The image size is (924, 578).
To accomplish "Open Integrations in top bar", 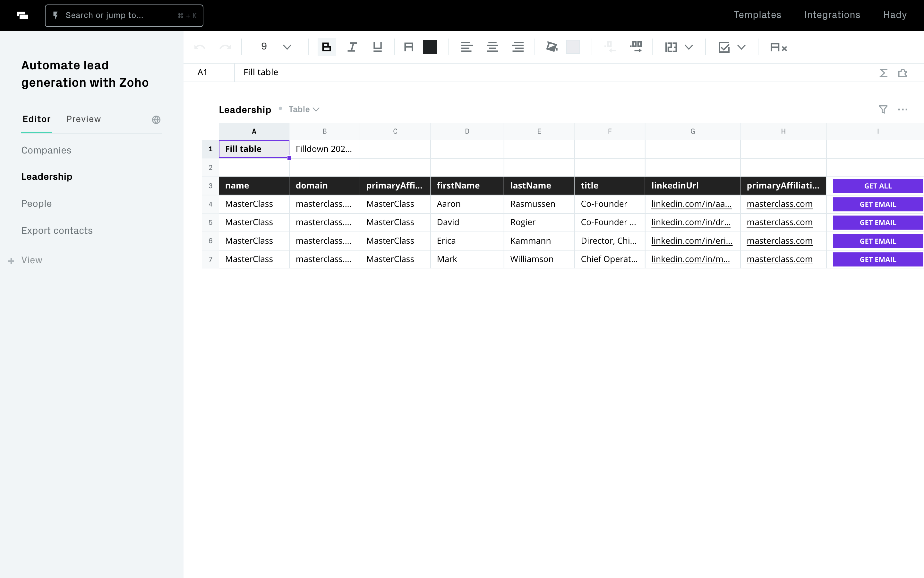I will pyautogui.click(x=832, y=15).
